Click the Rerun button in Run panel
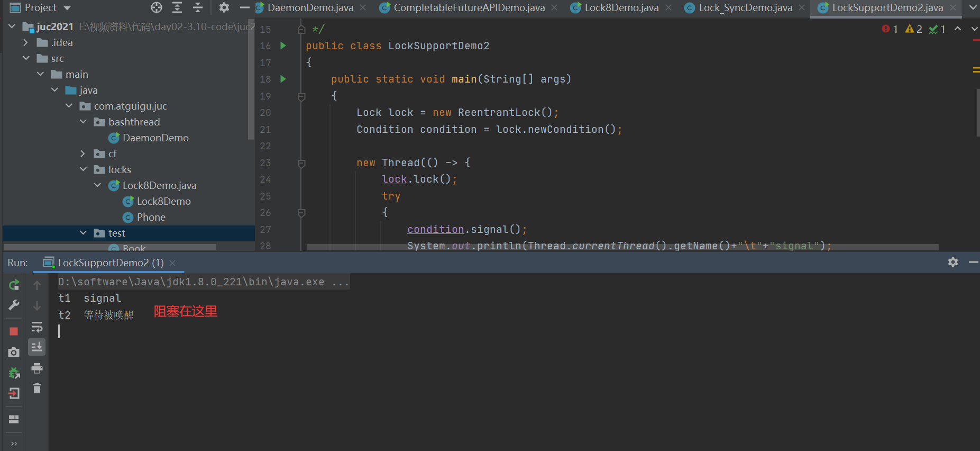980x451 pixels. point(14,285)
